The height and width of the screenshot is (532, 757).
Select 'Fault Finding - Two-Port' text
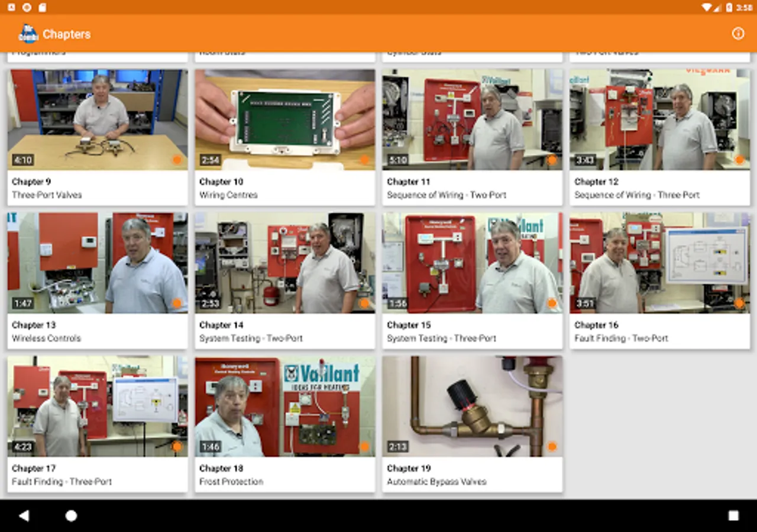(621, 339)
